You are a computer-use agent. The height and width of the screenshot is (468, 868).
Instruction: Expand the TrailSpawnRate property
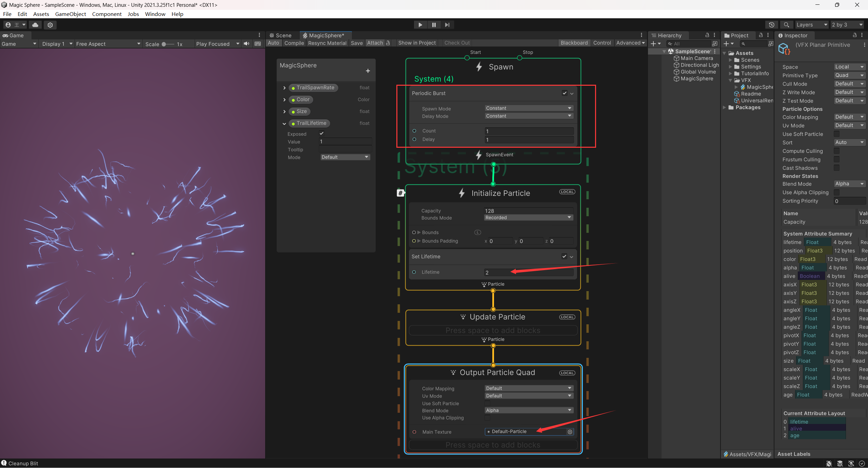click(284, 88)
